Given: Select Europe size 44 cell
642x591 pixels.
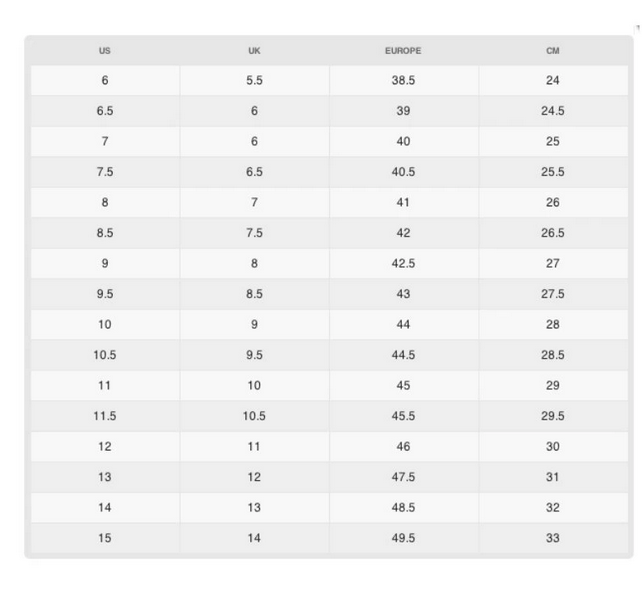Looking at the screenshot, I should 403,325.
